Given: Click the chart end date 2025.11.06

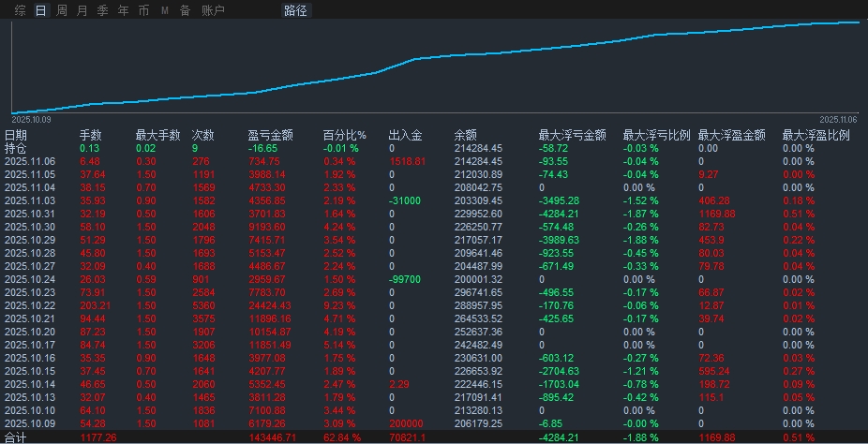Looking at the screenshot, I should click(x=838, y=119).
